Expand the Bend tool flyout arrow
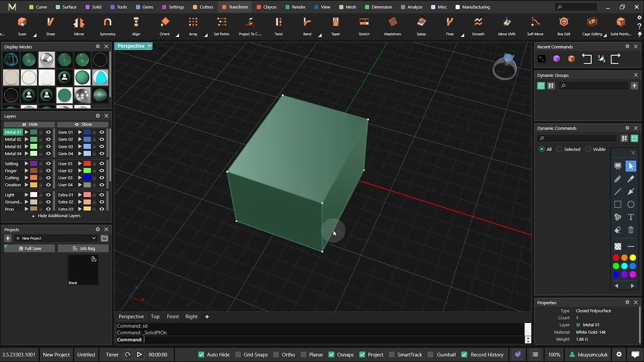Viewport: 644px width, 362px height. pos(319,35)
